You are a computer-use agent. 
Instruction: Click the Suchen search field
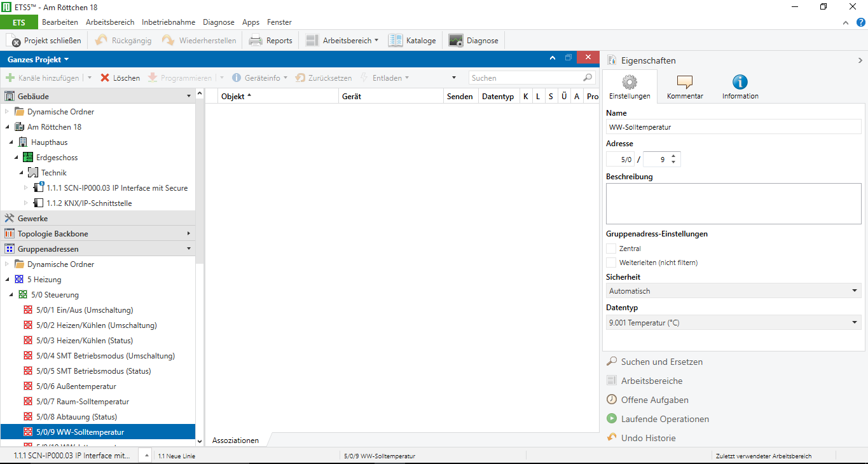pyautogui.click(x=525, y=78)
